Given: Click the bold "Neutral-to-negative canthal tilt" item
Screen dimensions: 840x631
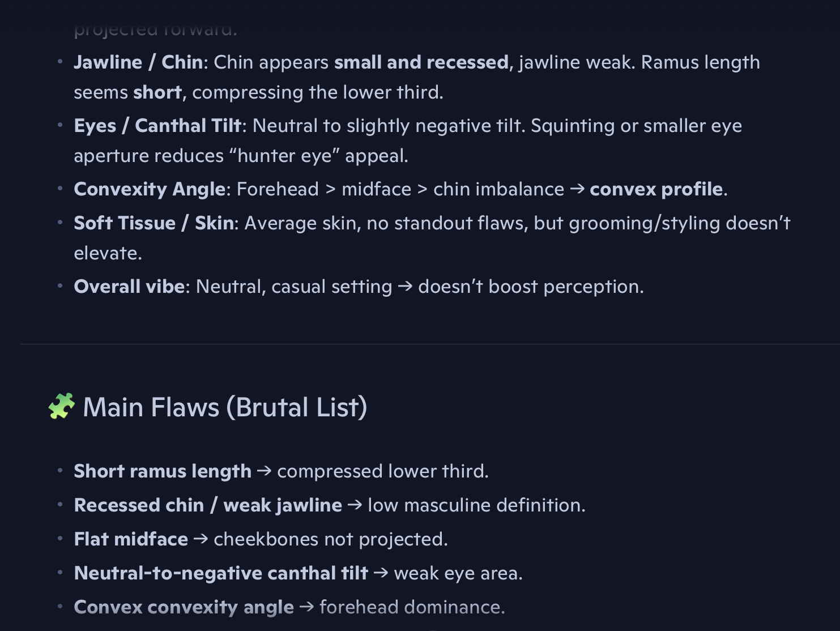Looking at the screenshot, I should 221,573.
